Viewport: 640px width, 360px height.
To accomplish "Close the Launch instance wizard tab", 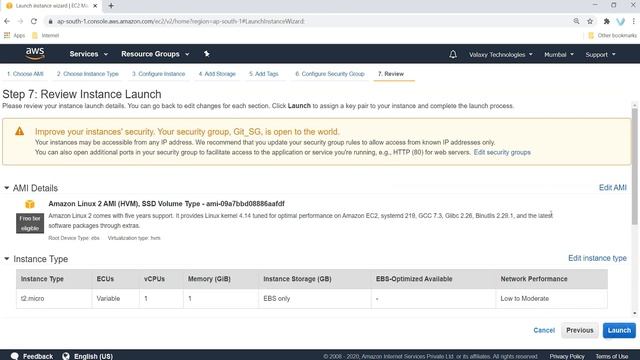I will pos(95,6).
